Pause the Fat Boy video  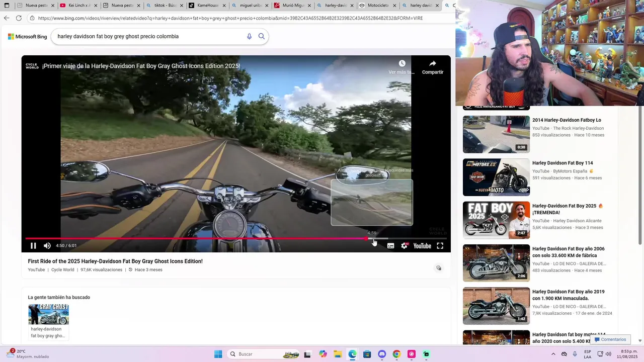click(33, 246)
